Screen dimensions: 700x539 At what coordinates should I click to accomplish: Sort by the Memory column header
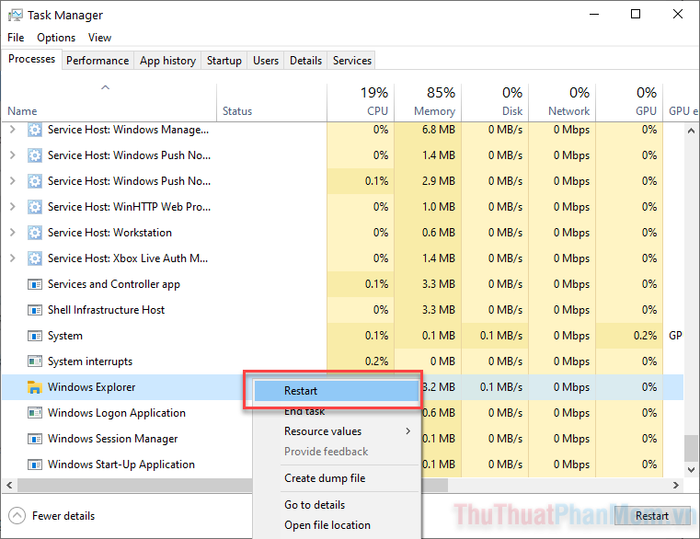coord(428,103)
